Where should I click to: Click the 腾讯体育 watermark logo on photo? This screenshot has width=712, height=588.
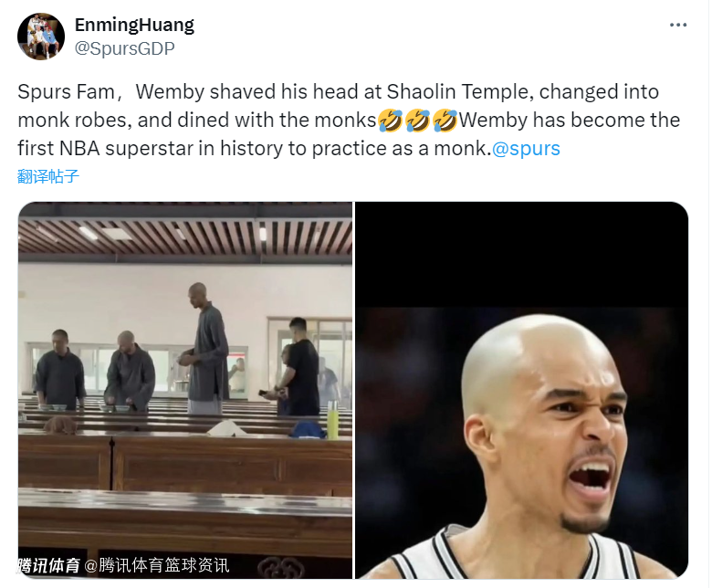tap(48, 566)
